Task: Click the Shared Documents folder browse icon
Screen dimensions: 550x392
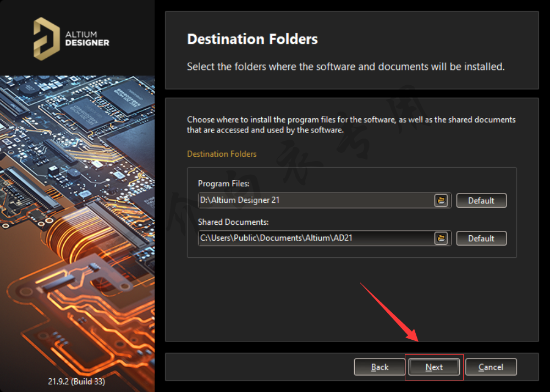Action: tap(441, 239)
